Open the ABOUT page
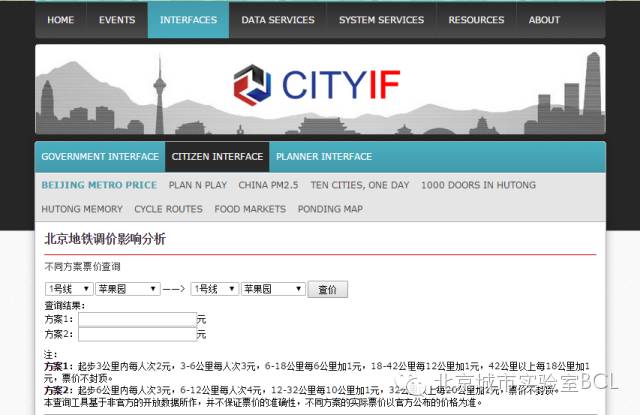The width and height of the screenshot is (640, 415). tap(544, 20)
